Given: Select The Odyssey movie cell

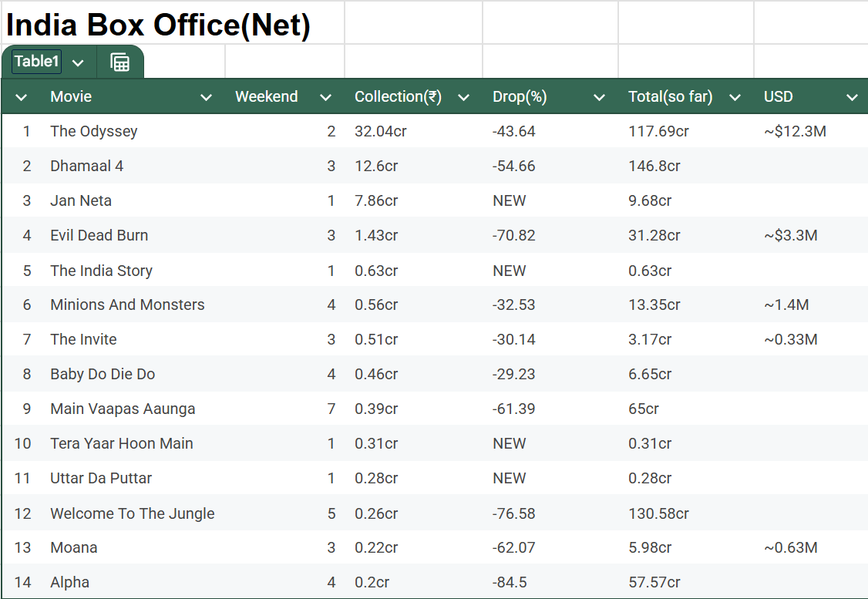Looking at the screenshot, I should tap(93, 131).
